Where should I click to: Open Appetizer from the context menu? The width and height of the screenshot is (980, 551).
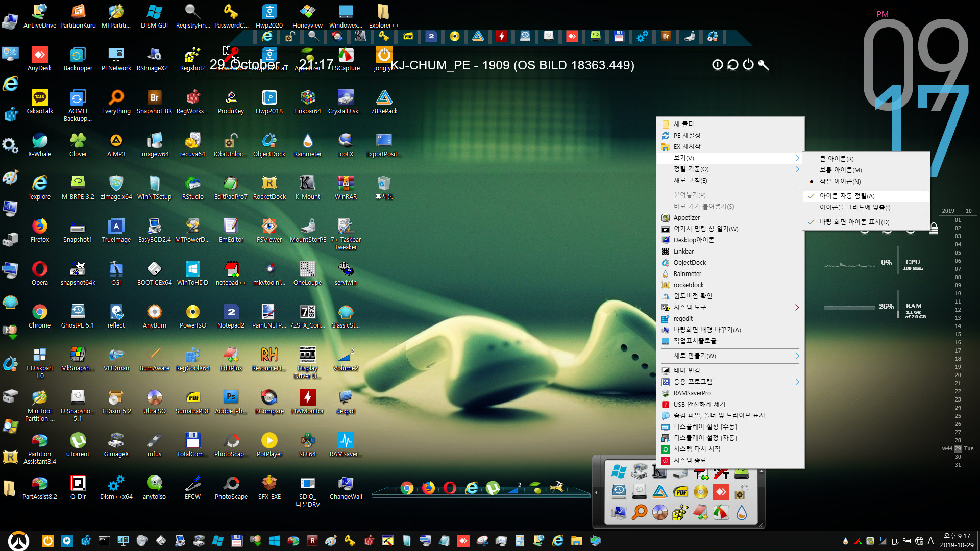730,217
